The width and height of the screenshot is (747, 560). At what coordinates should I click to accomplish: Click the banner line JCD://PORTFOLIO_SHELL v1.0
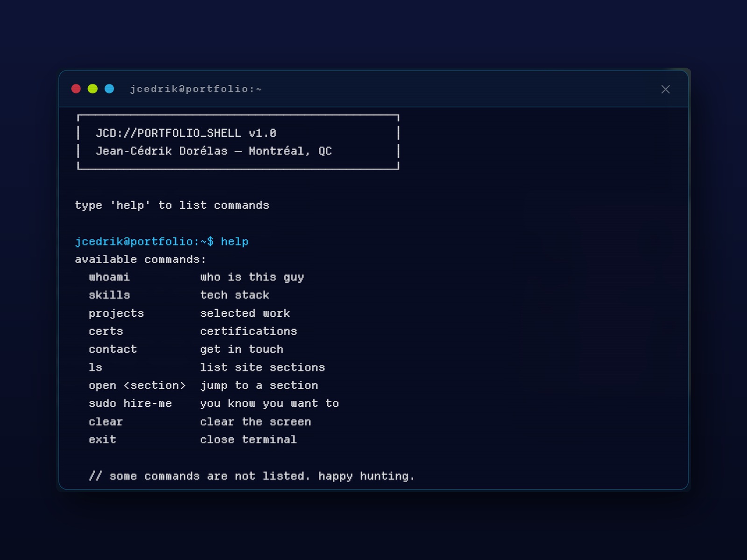pyautogui.click(x=186, y=133)
